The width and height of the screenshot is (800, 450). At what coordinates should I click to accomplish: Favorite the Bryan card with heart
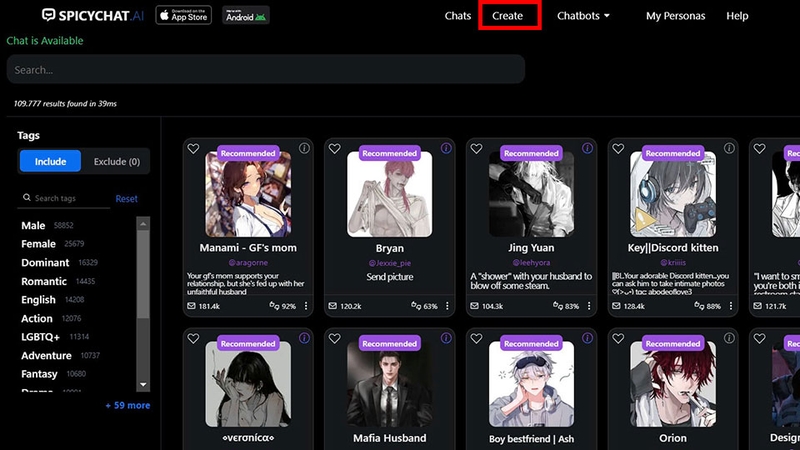pyautogui.click(x=335, y=148)
